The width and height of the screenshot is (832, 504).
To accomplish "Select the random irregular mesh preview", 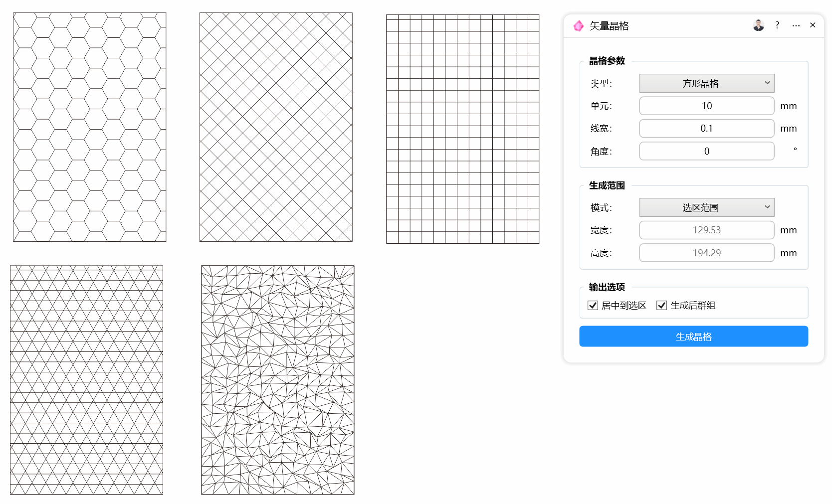I will (x=278, y=380).
